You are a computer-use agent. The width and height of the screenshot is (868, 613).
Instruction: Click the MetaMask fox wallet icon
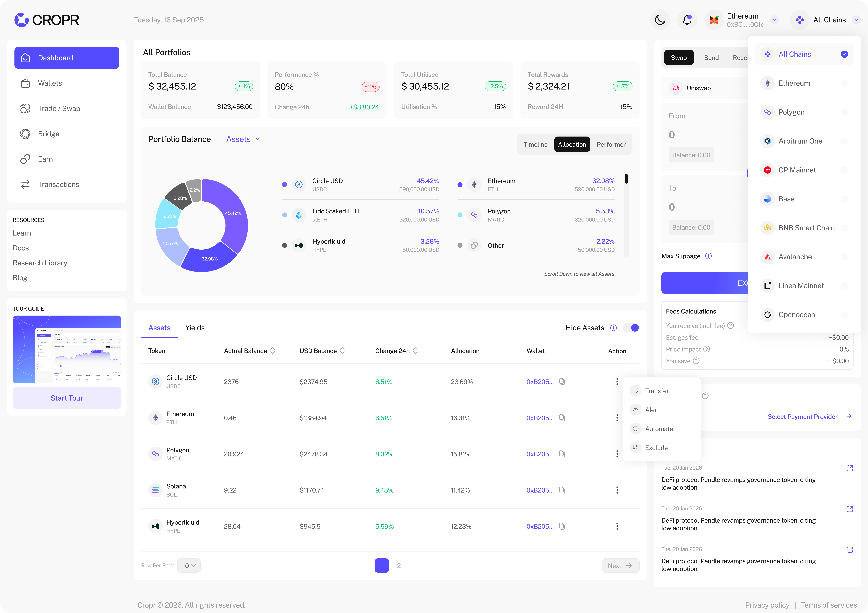click(x=714, y=20)
